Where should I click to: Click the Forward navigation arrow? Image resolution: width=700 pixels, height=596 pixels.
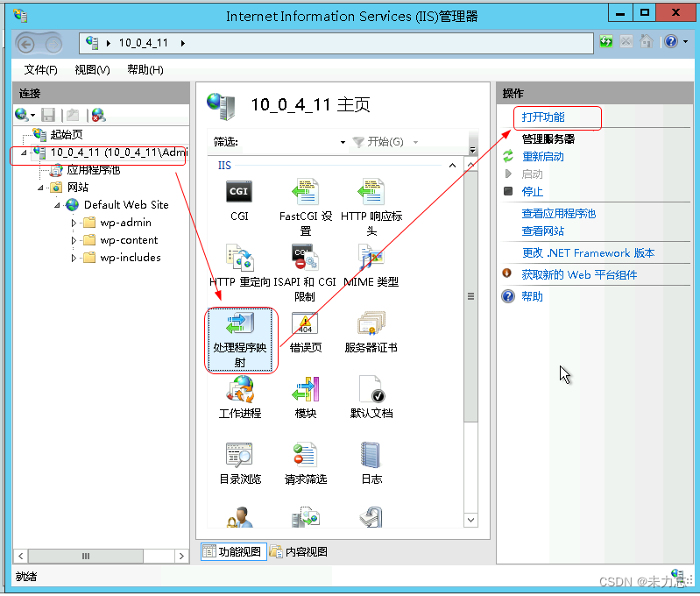(53, 44)
